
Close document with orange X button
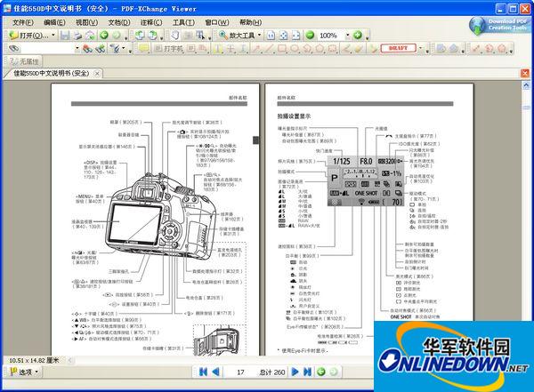pyautogui.click(x=525, y=73)
